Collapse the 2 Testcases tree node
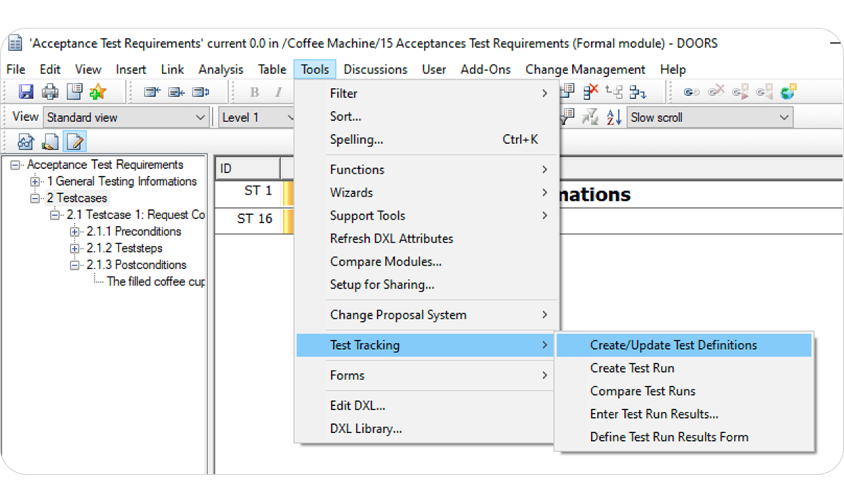This screenshot has width=844, height=504. coord(35,198)
